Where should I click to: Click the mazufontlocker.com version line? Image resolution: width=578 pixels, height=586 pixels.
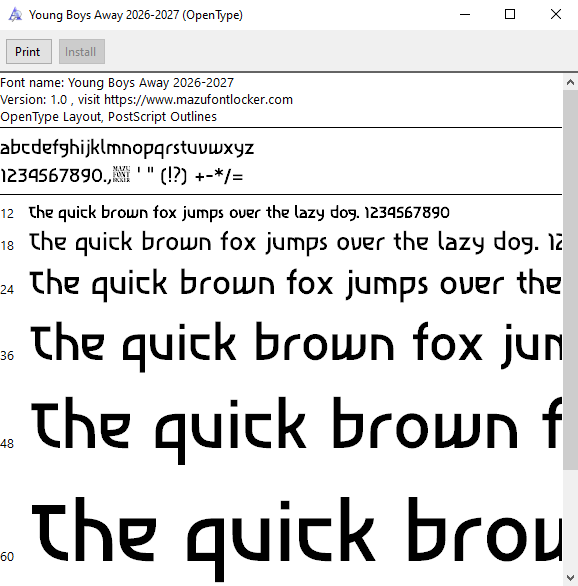tap(146, 100)
